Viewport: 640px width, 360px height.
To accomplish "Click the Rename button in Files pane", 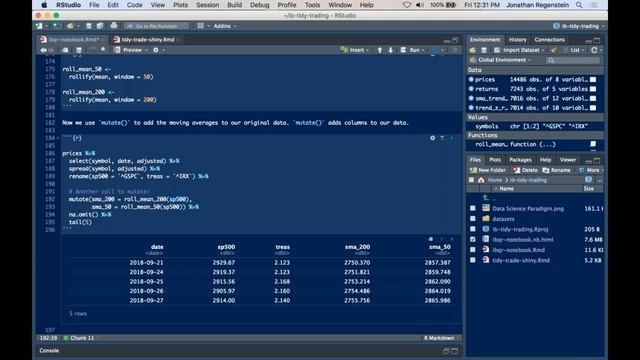I will click(x=556, y=170).
